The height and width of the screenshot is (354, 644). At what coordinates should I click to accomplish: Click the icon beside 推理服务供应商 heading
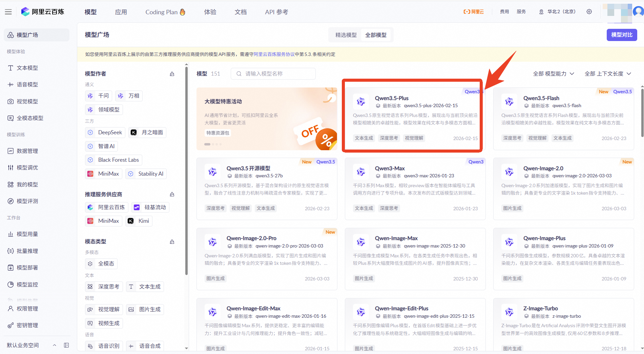pyautogui.click(x=172, y=194)
